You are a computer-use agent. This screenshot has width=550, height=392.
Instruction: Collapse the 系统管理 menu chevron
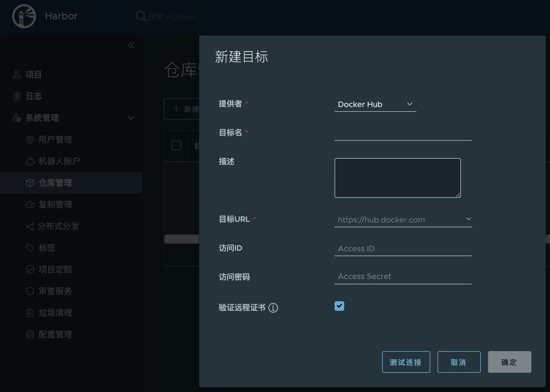coord(131,118)
